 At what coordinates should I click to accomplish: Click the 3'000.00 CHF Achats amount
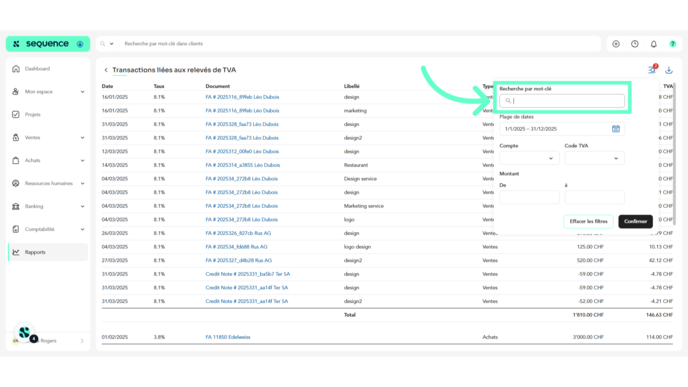588,337
